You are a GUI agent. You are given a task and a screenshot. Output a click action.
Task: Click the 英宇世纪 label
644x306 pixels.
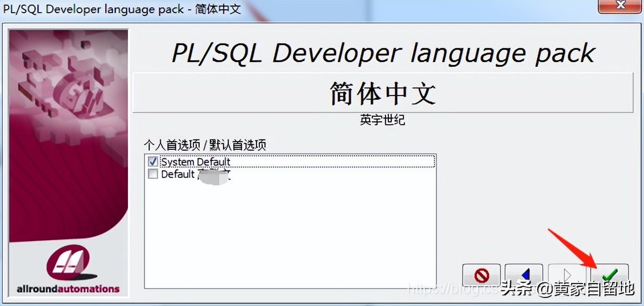pyautogui.click(x=382, y=120)
